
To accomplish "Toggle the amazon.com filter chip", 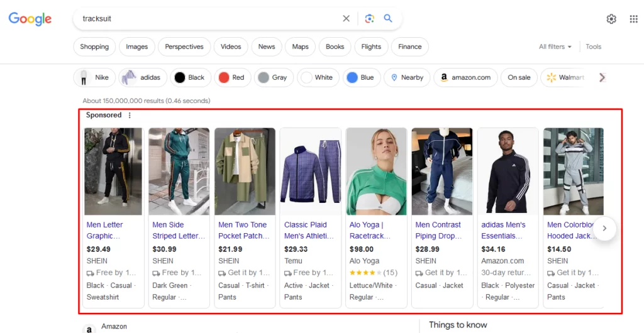I will point(465,77).
